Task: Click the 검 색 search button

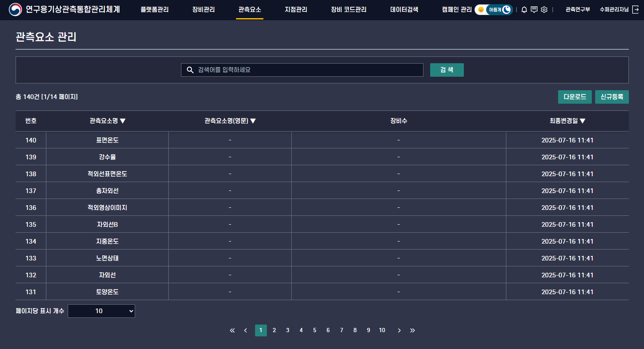Action: point(447,70)
